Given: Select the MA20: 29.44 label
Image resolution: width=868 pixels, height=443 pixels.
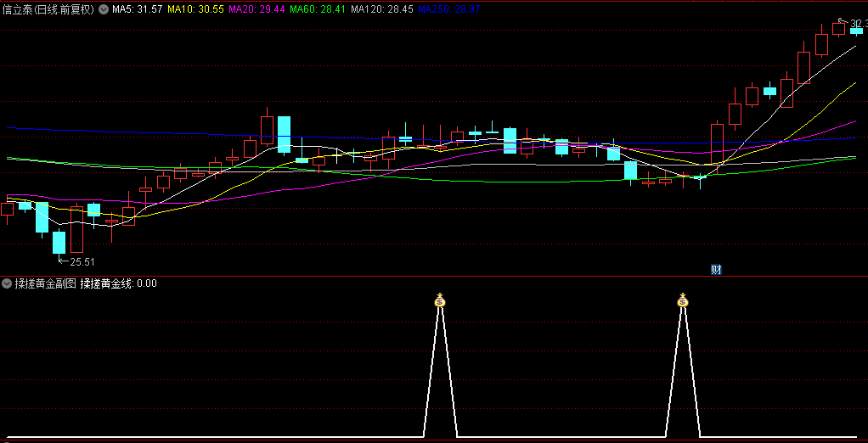Looking at the screenshot, I should click(x=256, y=8).
